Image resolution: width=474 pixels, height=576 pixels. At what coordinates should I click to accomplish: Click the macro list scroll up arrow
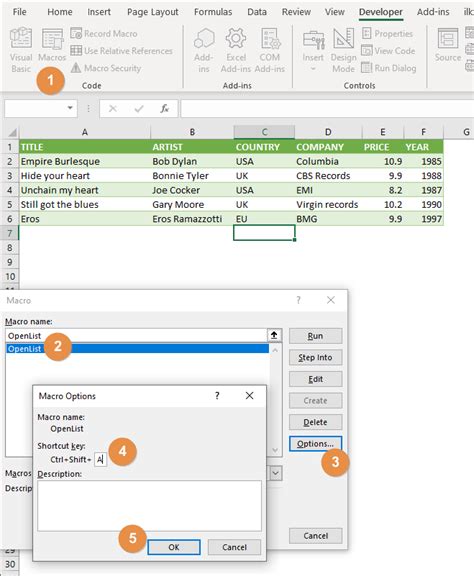pos(275,350)
